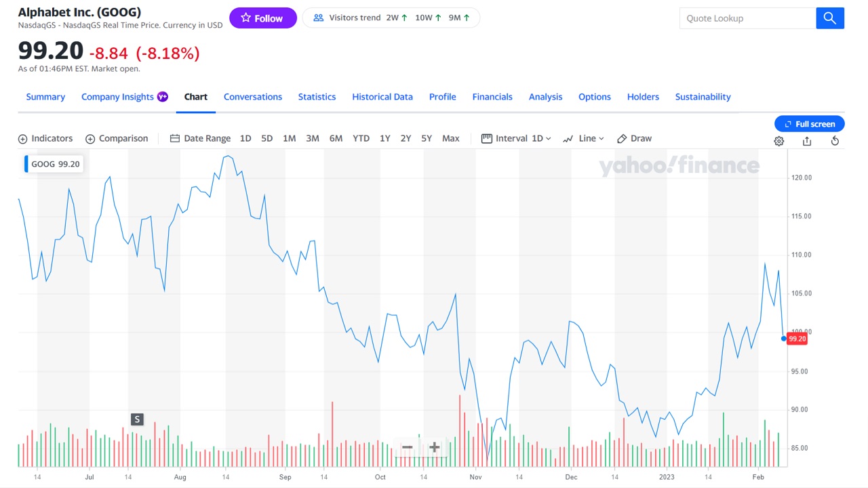The image size is (868, 488).
Task: Click the visitors trend people icon
Action: [319, 18]
